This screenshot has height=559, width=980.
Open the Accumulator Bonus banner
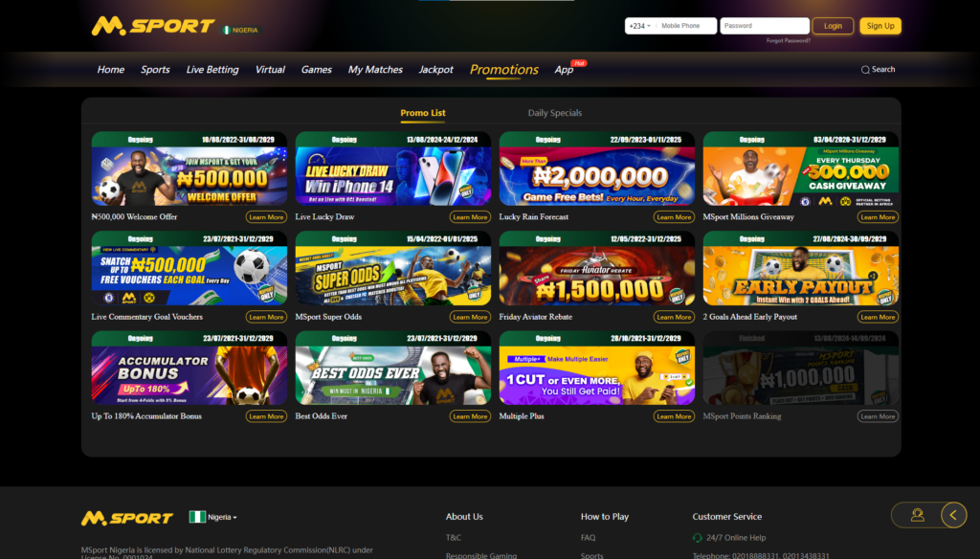[189, 368]
